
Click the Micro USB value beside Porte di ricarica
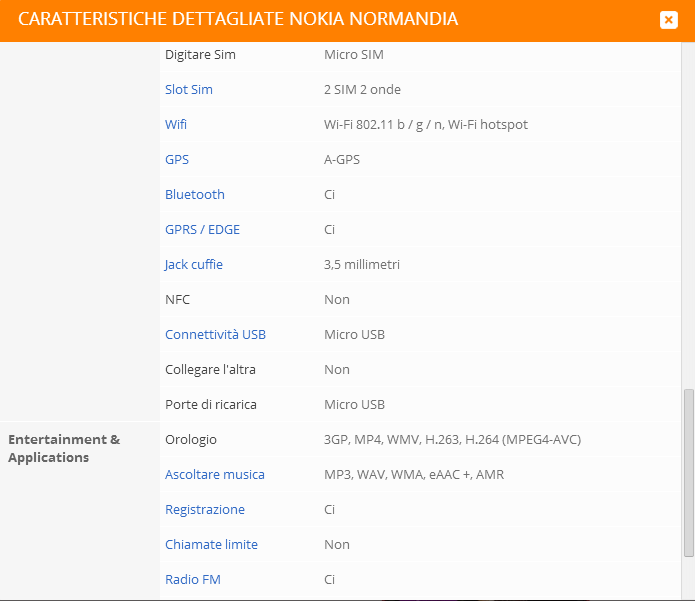click(354, 405)
